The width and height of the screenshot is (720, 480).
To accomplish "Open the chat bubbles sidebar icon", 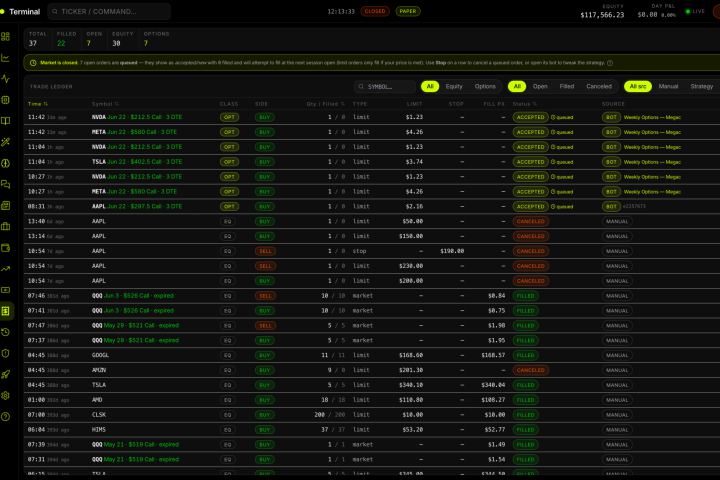I will tap(6, 184).
